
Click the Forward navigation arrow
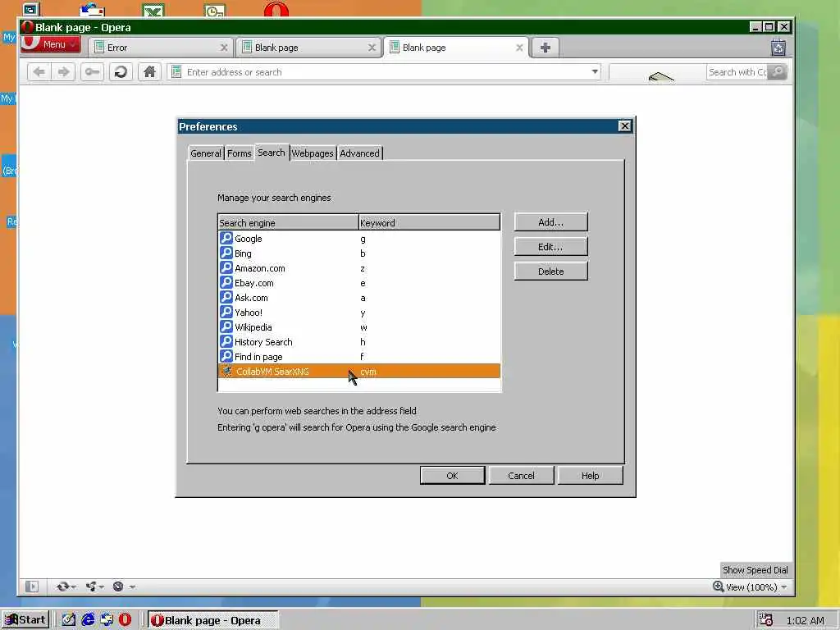[x=64, y=72]
